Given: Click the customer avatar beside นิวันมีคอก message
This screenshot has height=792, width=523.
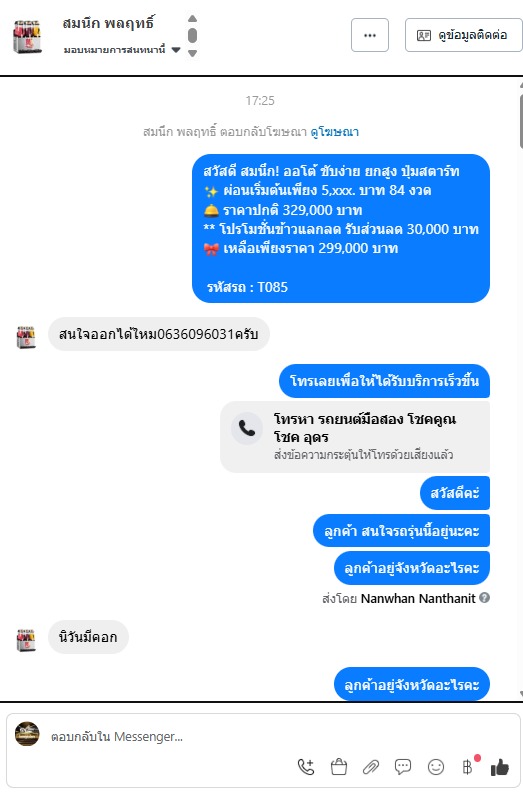Looking at the screenshot, I should [x=26, y=640].
